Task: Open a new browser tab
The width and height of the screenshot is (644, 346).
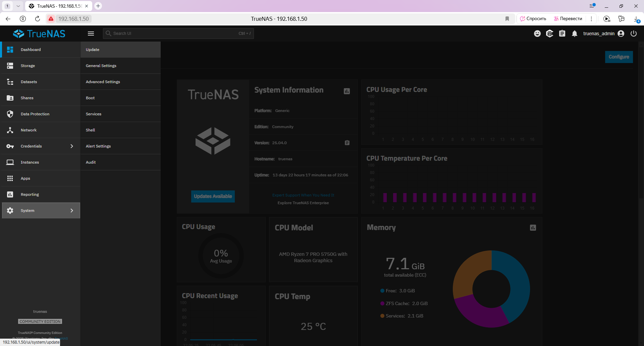Action: point(98,6)
